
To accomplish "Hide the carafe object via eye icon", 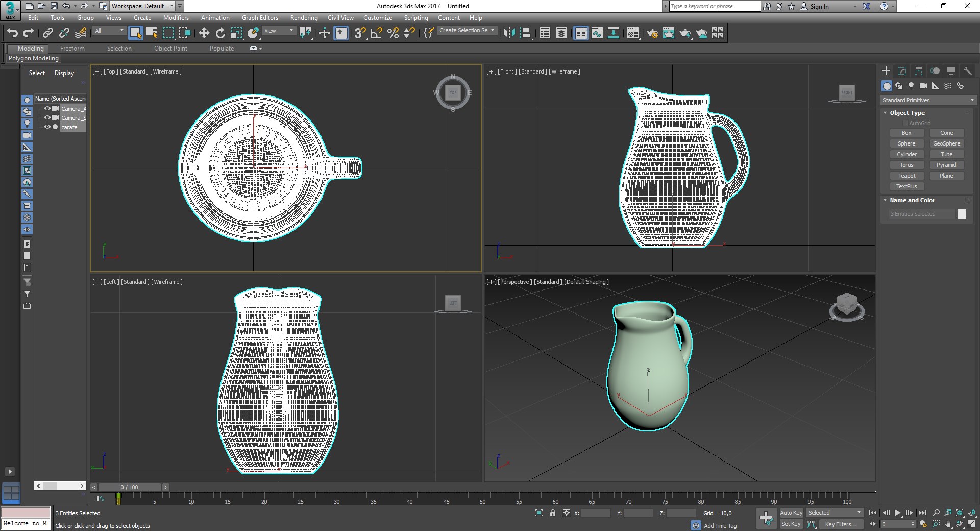I will (x=47, y=127).
